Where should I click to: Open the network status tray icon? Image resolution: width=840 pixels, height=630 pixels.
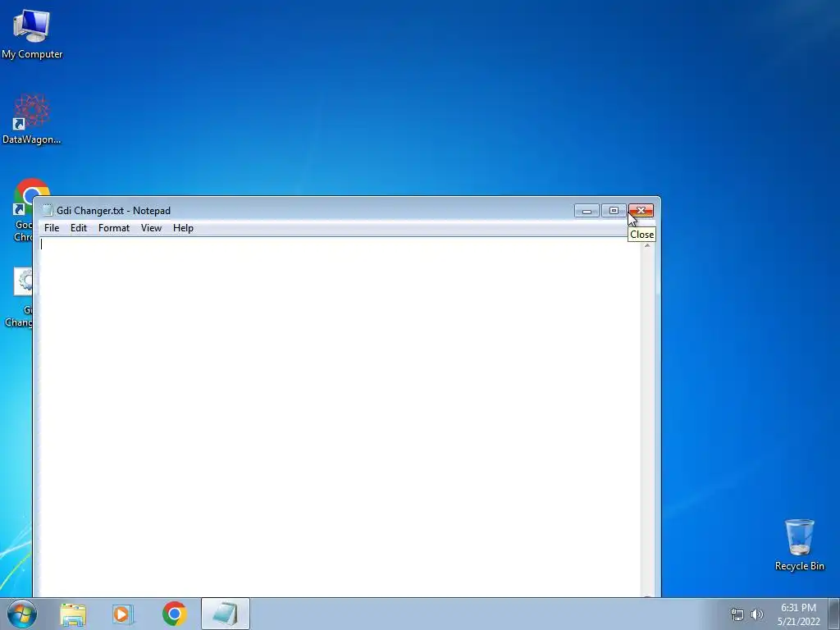click(x=737, y=614)
